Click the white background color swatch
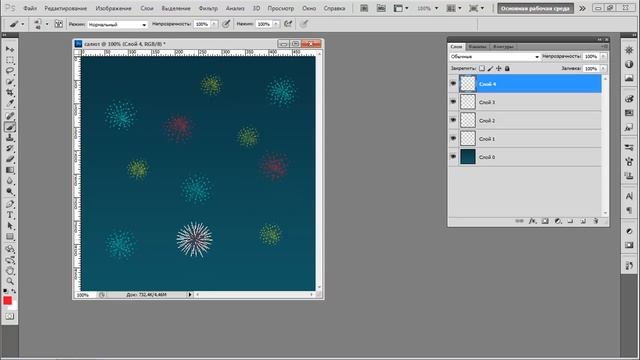This screenshot has height=360, width=640. point(14,306)
